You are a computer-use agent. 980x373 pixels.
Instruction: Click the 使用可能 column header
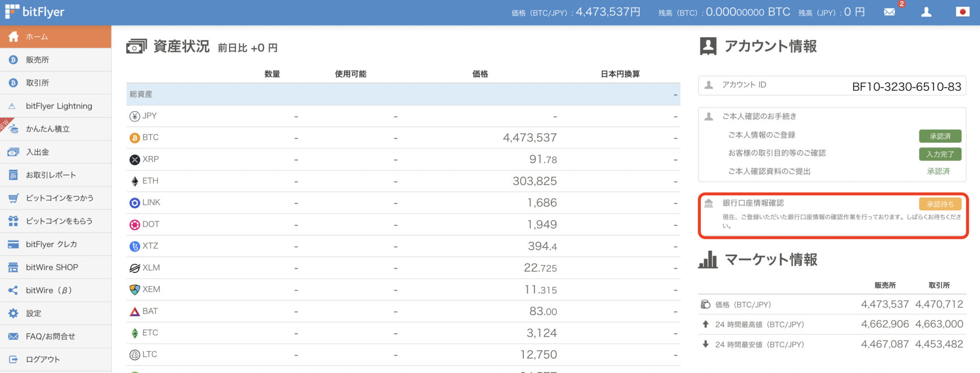pyautogui.click(x=351, y=74)
